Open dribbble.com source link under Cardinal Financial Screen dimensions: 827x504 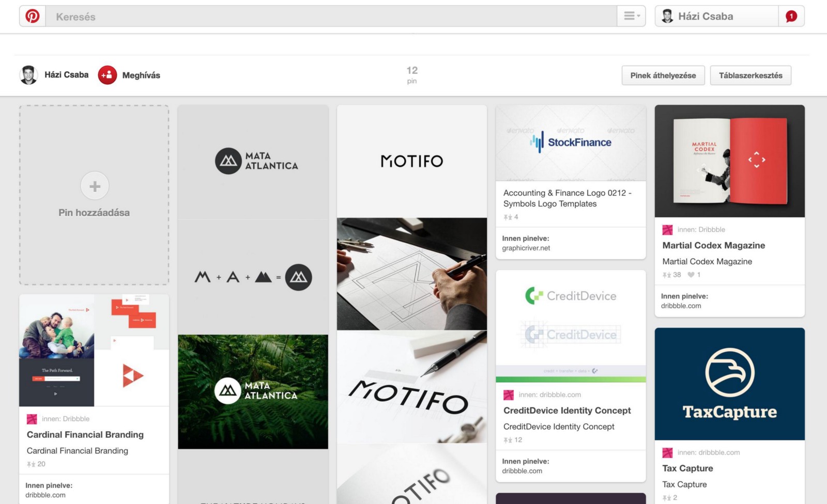point(45,495)
